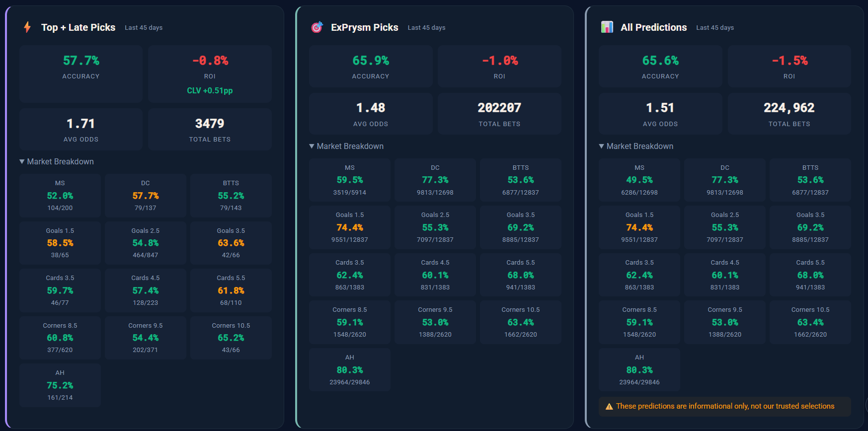Pick the Corners 9.5 card showing 54.4%
Viewport: 868px width, 431px height.
(146, 338)
